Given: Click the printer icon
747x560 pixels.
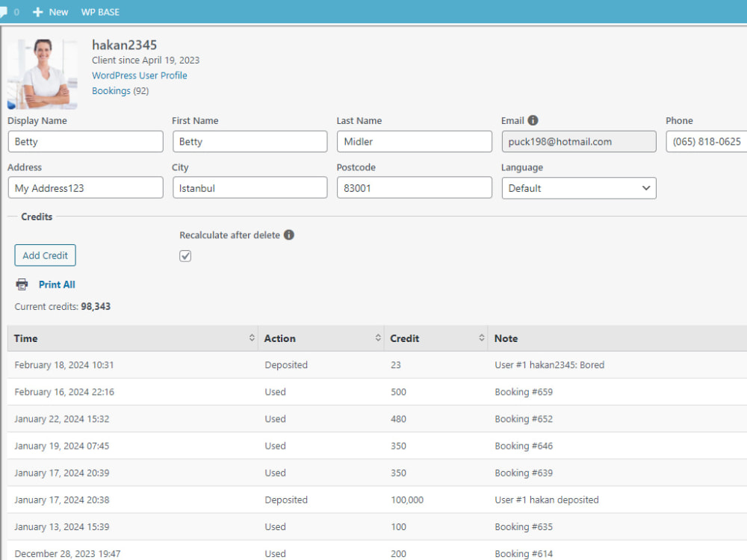Looking at the screenshot, I should pyautogui.click(x=22, y=284).
